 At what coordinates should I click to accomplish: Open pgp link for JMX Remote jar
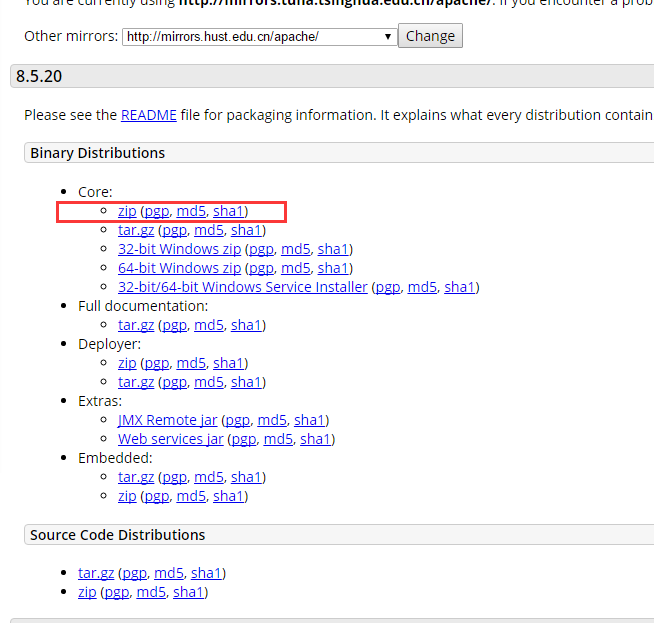click(x=238, y=420)
